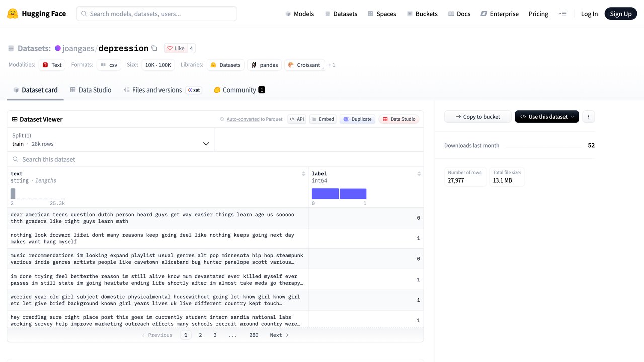The image size is (644, 362).
Task: Open the three-dot more options menu
Action: coord(588,117)
